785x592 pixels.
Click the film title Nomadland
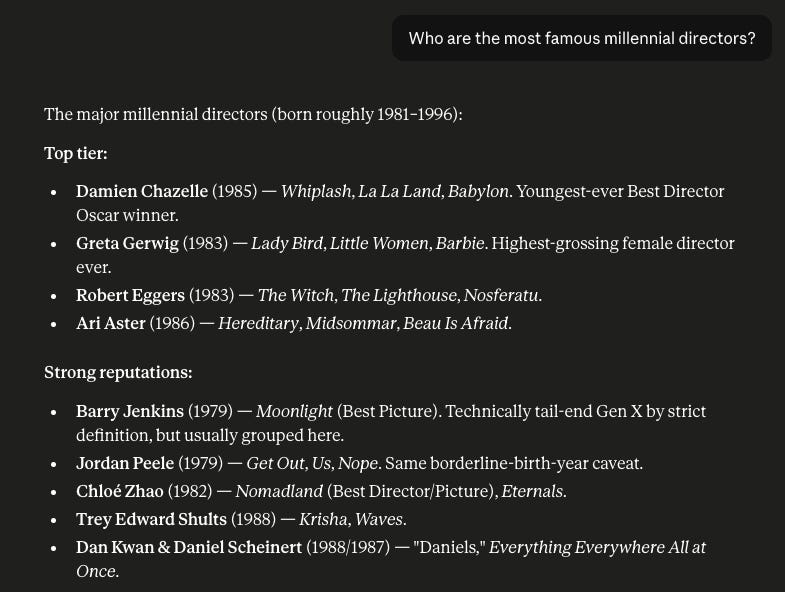(279, 491)
